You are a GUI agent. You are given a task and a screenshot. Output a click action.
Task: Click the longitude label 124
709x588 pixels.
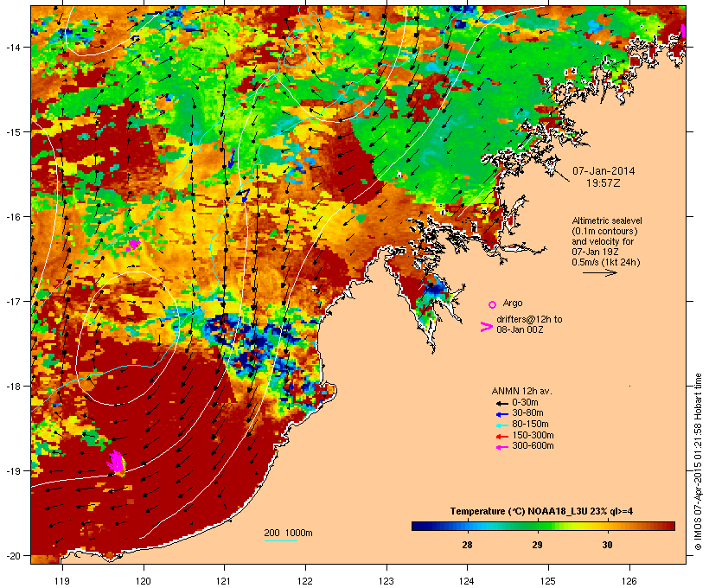coord(467,581)
